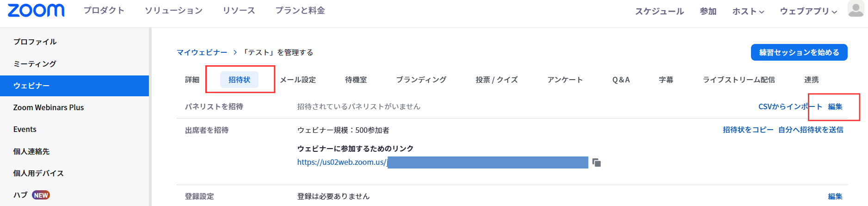Copy the webinar join link icon
Viewport: 868px width, 206px height.
597,162
